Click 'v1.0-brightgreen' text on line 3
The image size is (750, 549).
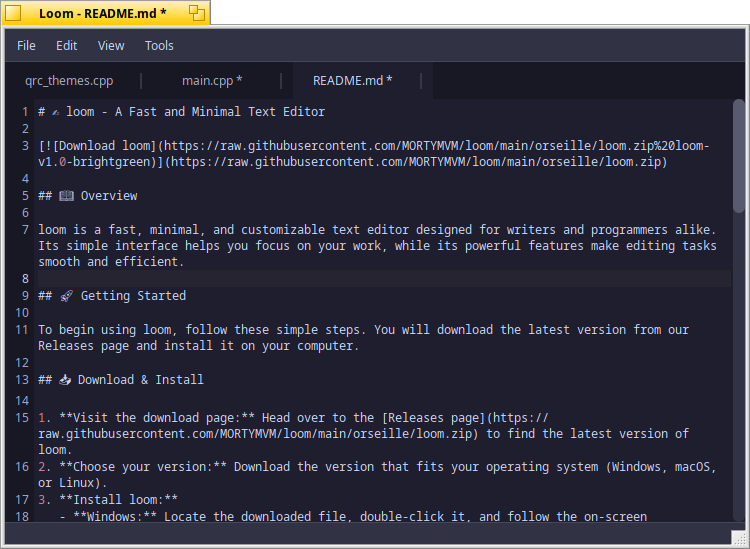click(x=94, y=162)
